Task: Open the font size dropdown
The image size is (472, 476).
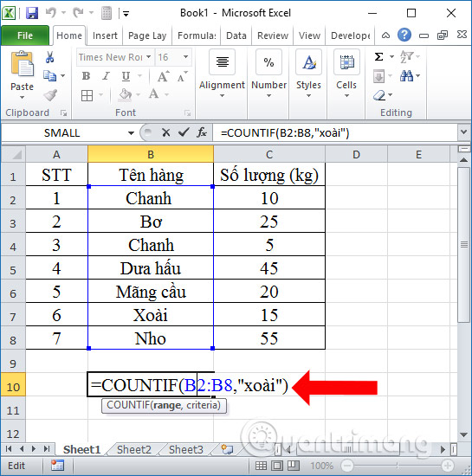Action: (x=185, y=57)
